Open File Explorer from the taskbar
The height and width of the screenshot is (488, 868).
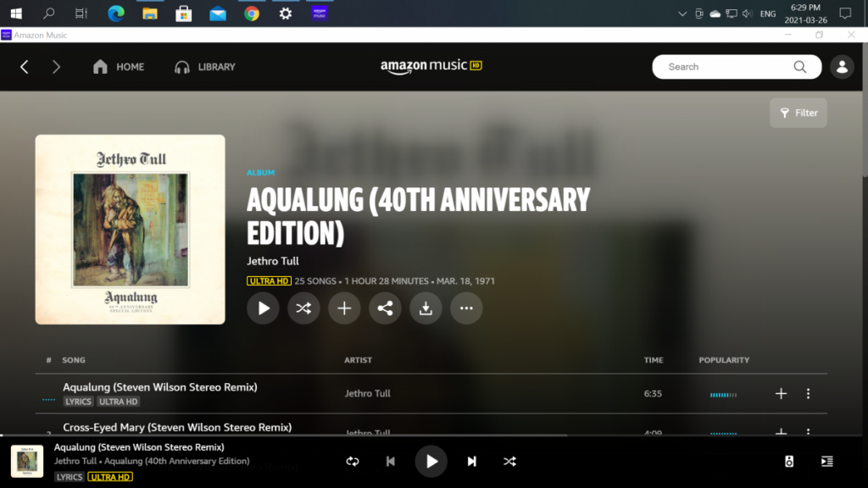coord(149,14)
